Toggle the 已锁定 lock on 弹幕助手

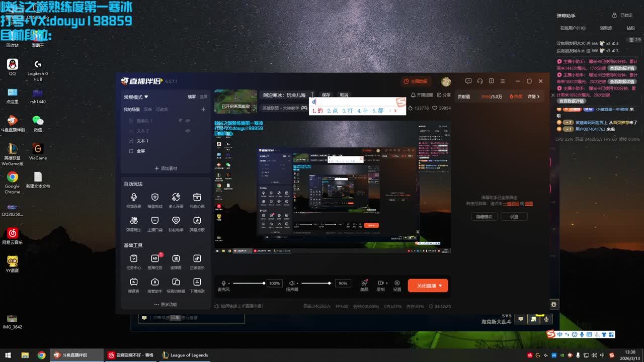point(622,16)
